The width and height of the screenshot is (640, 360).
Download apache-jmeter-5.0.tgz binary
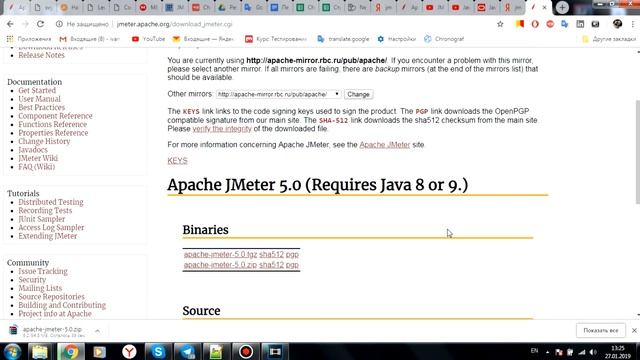point(220,254)
